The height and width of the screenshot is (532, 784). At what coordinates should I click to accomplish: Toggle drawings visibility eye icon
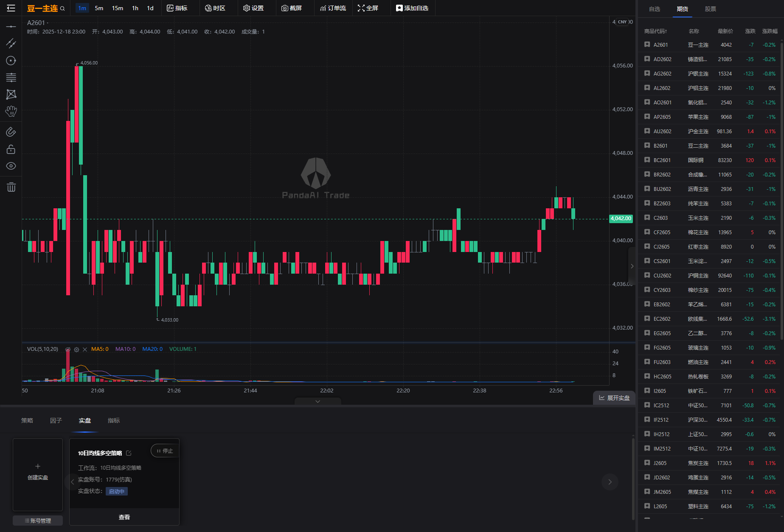(x=11, y=166)
